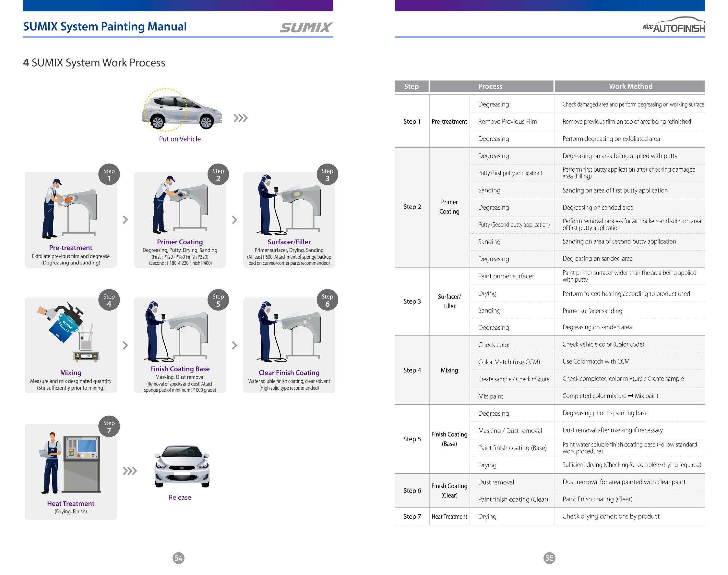The height and width of the screenshot is (575, 728).
Task: Click 'Paint finish coating (Base)' cell
Action: pyautogui.click(x=512, y=448)
